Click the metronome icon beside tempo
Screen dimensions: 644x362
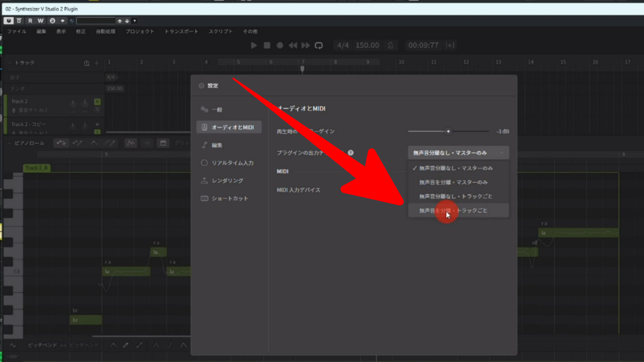(x=390, y=46)
